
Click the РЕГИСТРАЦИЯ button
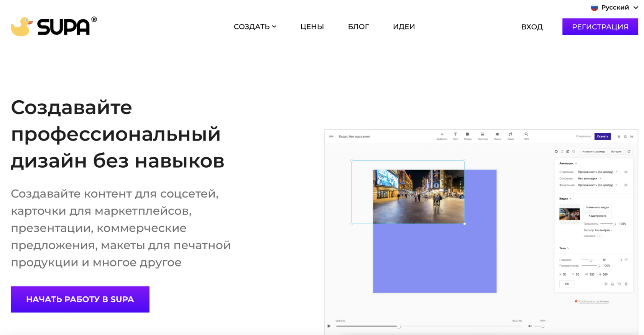coord(600,27)
